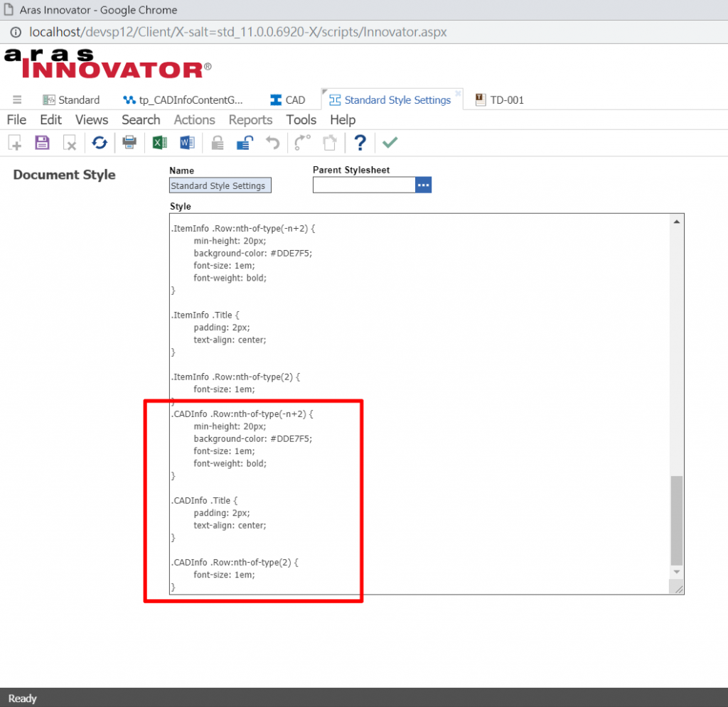Click the Ready status bar text

point(22,698)
